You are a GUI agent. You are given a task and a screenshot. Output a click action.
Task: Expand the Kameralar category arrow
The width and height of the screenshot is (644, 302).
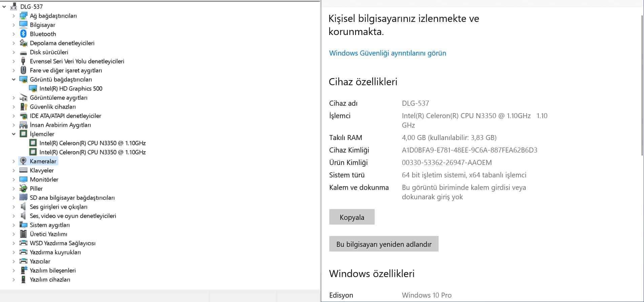13,161
